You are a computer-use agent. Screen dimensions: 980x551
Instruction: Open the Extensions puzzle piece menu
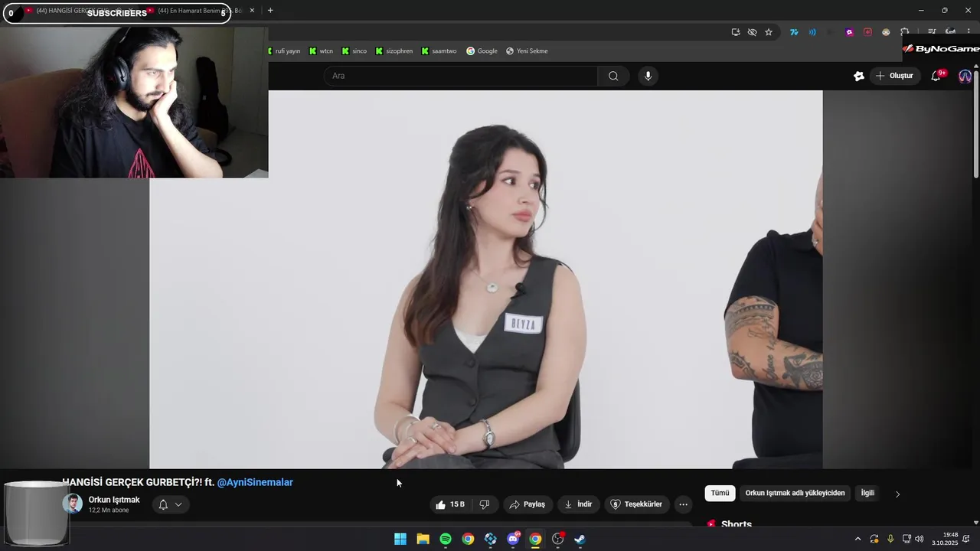coord(904,31)
